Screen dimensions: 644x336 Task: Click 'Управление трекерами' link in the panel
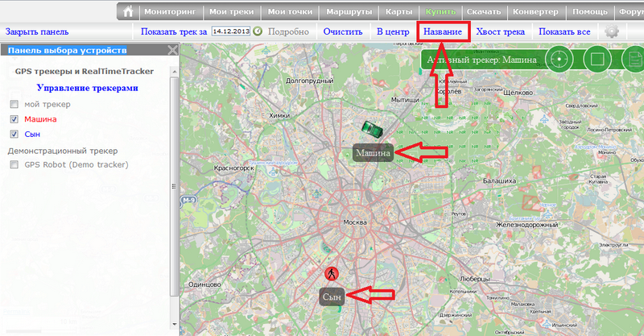coord(87,88)
